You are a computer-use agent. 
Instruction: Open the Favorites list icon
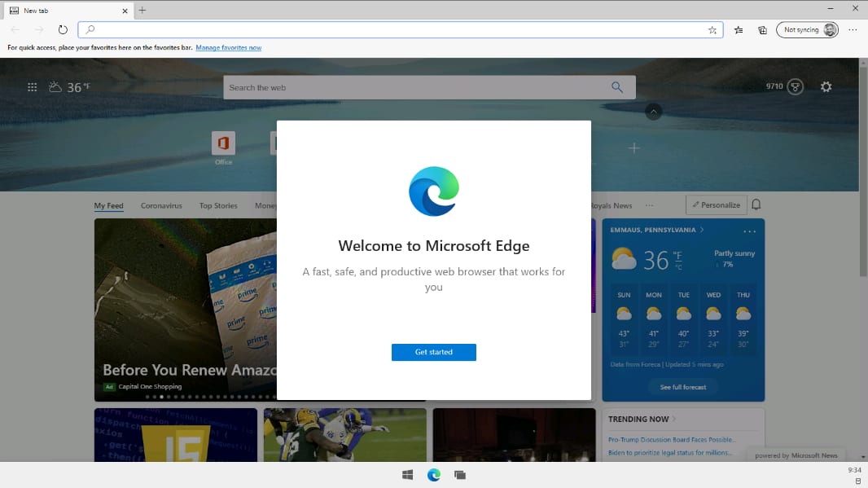coord(739,30)
